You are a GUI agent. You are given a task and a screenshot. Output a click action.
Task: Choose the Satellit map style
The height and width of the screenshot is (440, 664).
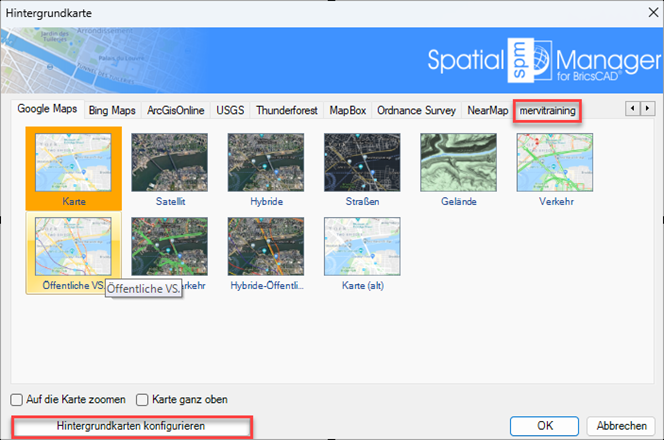click(169, 163)
